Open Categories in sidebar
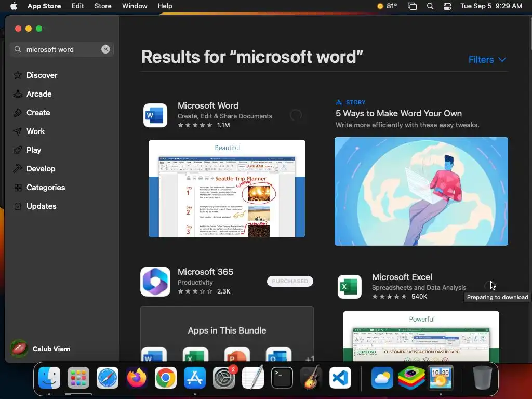This screenshot has height=399, width=532. 46,187
